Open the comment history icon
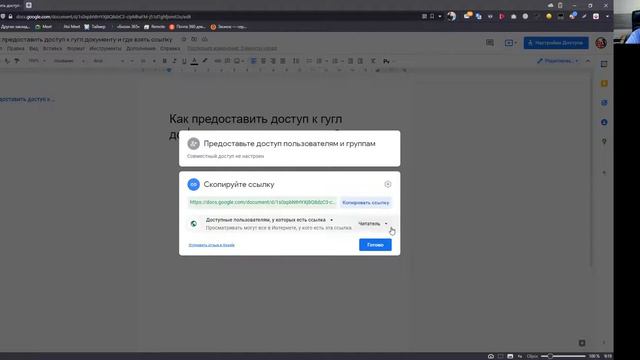 490,43
